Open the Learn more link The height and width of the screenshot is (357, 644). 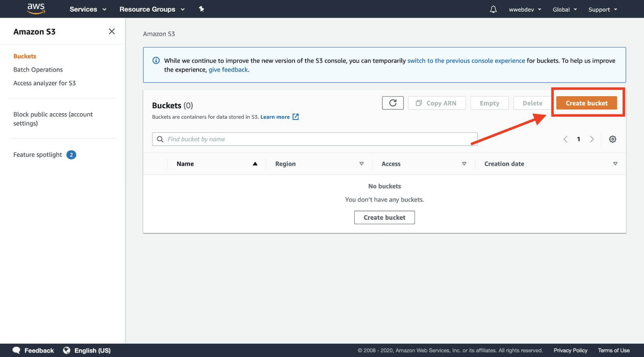pyautogui.click(x=275, y=117)
